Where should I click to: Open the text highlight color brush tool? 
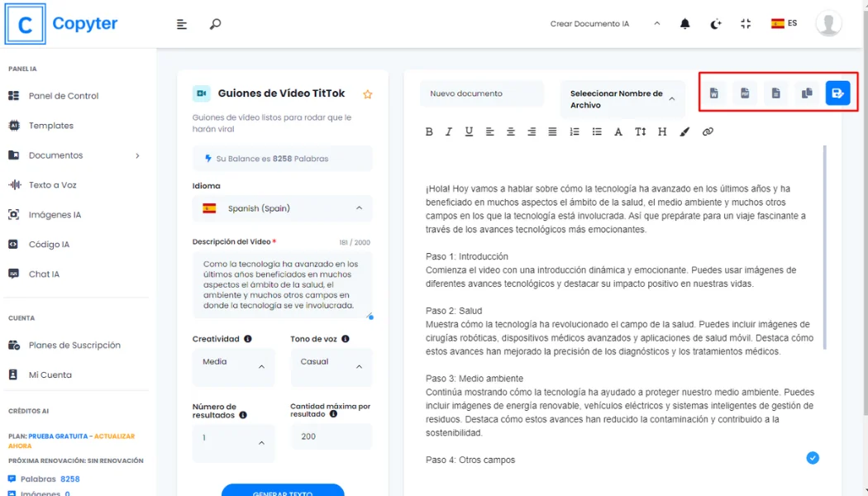pyautogui.click(x=684, y=131)
